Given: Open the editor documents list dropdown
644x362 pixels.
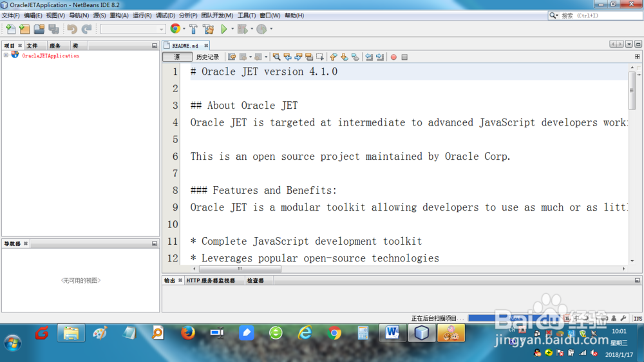Looking at the screenshot, I should point(629,44).
